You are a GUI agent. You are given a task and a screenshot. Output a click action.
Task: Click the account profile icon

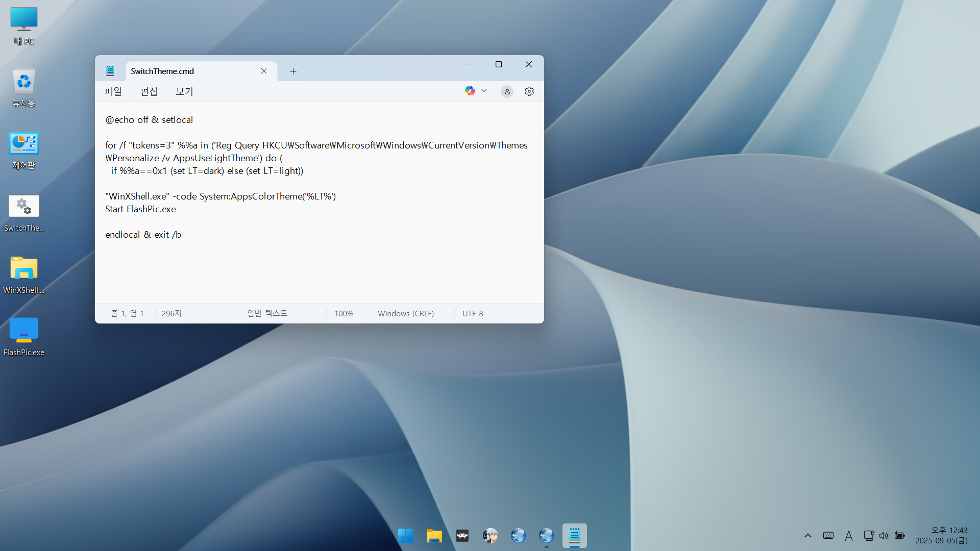[x=507, y=91]
